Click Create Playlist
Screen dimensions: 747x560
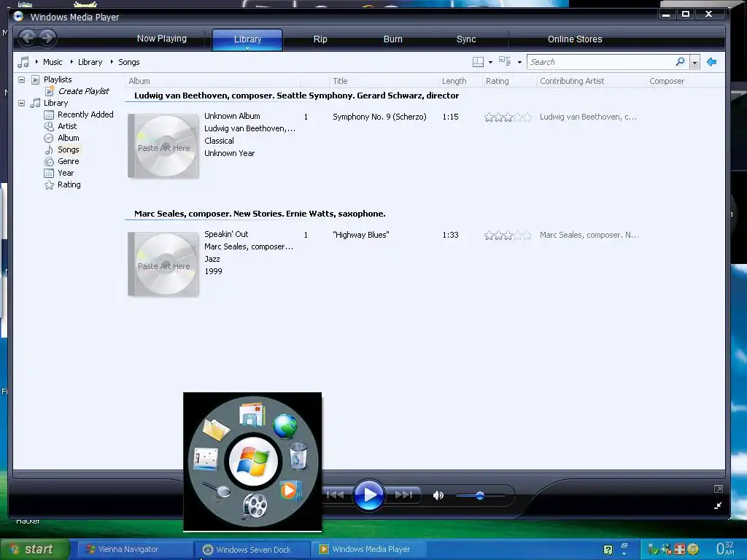point(83,91)
